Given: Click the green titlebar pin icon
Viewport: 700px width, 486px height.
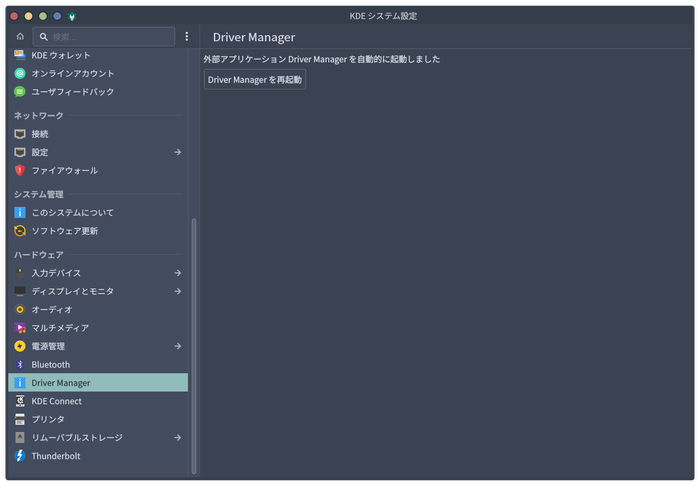Looking at the screenshot, I should coord(71,16).
